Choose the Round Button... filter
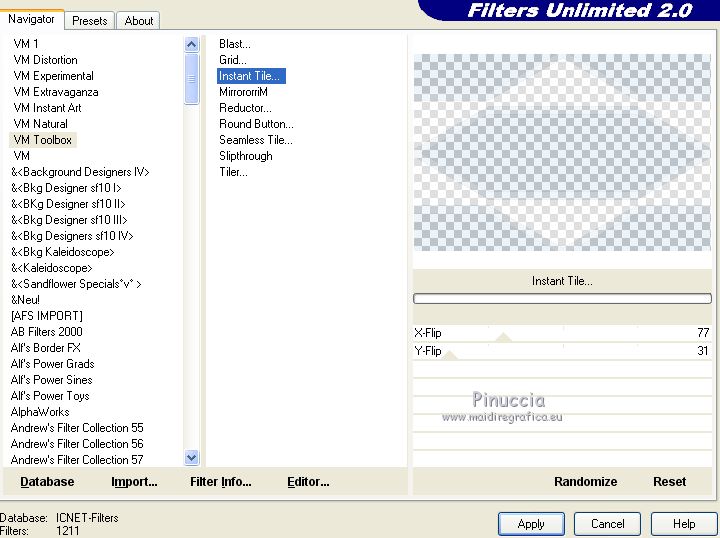720x538 pixels. (256, 124)
